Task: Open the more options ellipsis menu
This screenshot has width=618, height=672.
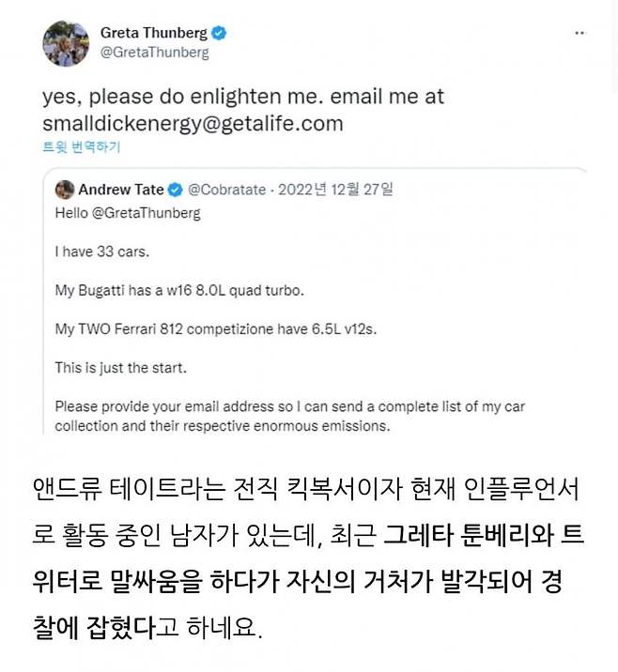Action: [581, 32]
